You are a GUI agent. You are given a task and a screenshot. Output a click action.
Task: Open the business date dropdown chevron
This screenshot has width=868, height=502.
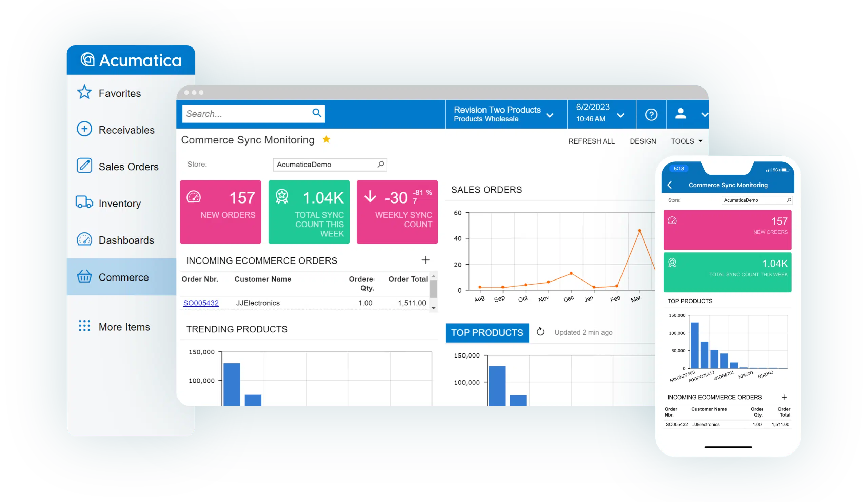coord(620,115)
